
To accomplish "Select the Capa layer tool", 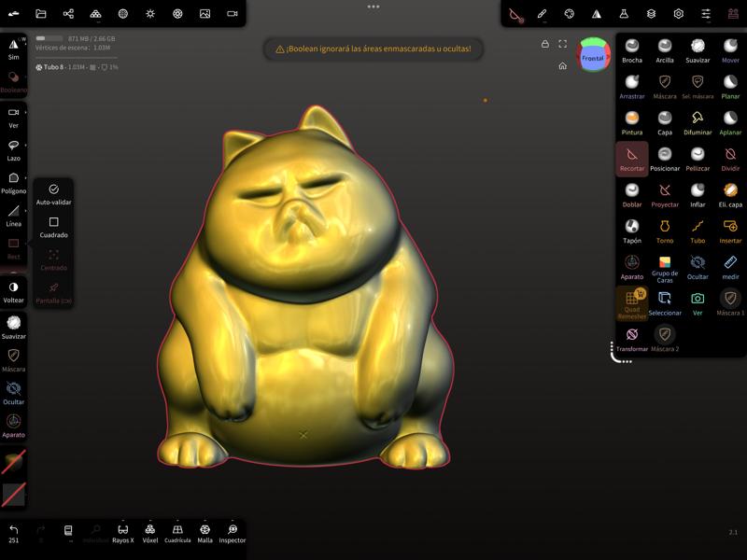I will coord(665,123).
